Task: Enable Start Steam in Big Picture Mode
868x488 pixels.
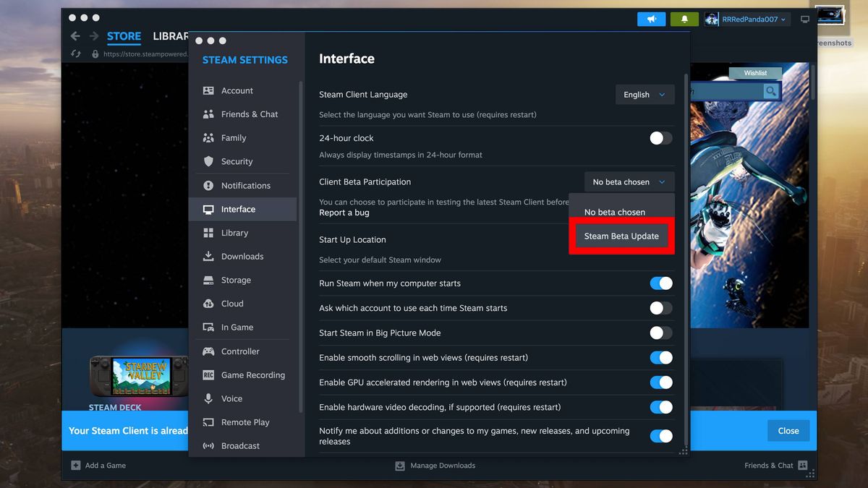Action: 660,333
